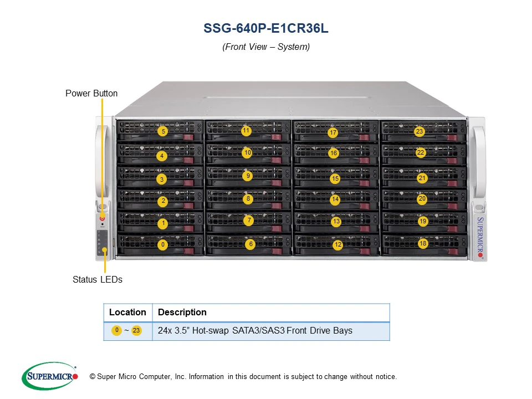Click the "Location" table column header
The width and height of the screenshot is (532, 399).
pos(127,312)
